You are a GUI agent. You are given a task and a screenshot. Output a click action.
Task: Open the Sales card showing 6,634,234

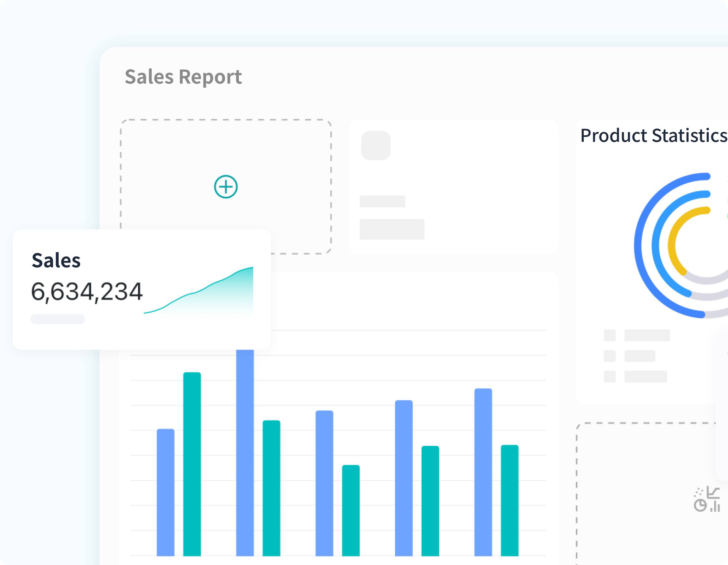[x=142, y=289]
